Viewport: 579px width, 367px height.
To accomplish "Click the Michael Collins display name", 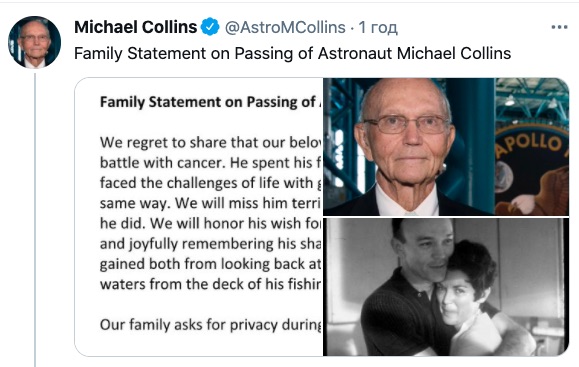I will [136, 27].
